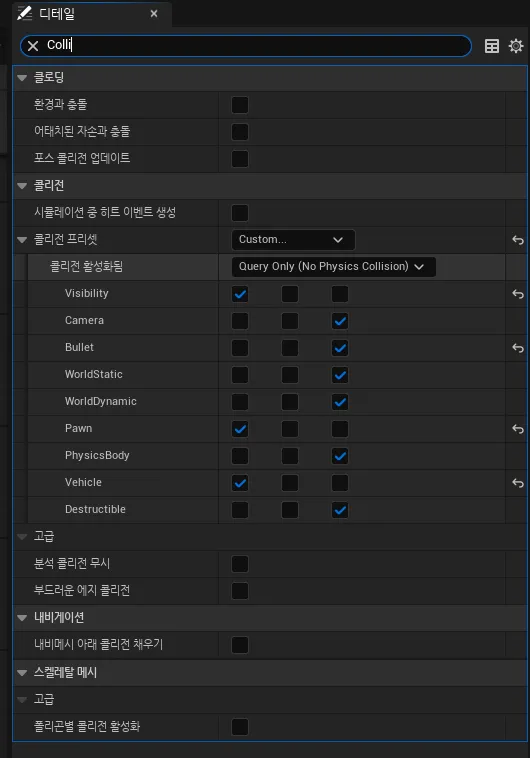Click the 폴리곤별 콜리전 활성화 label
The width and height of the screenshot is (530, 758).
87,726
